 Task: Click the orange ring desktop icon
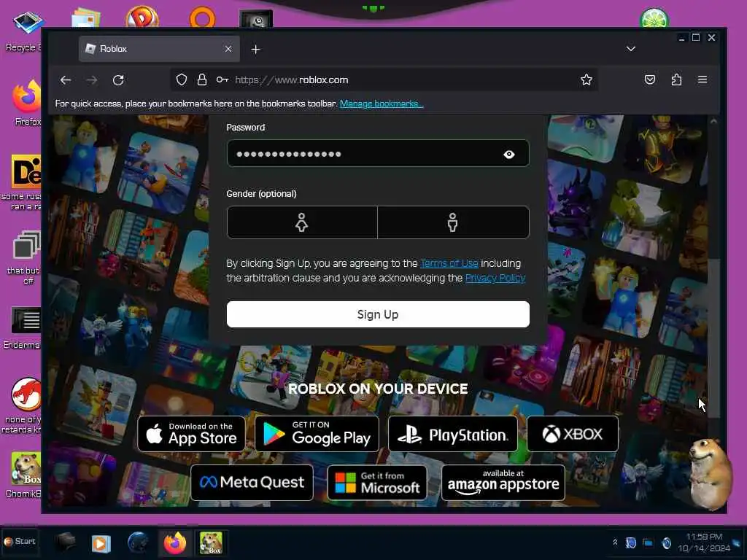(203, 18)
